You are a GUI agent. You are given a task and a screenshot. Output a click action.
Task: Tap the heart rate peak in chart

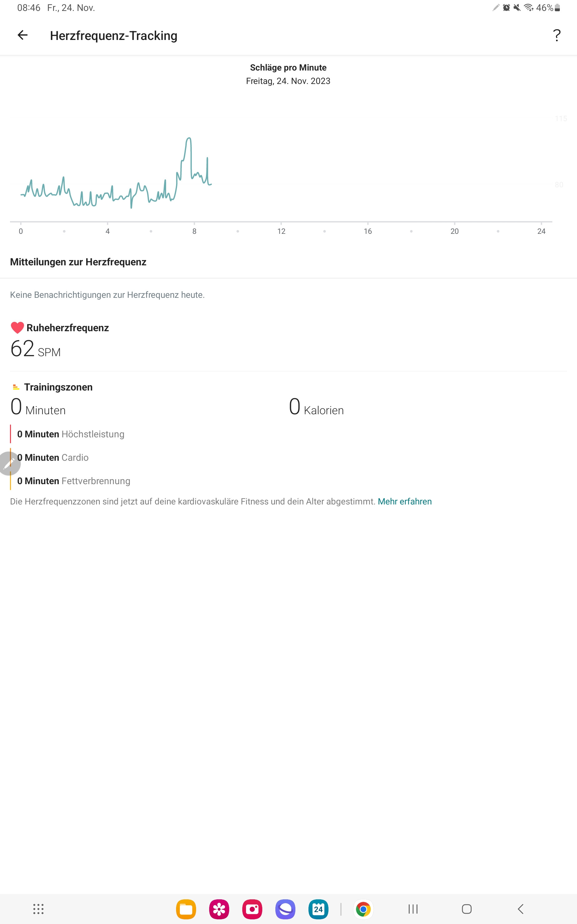click(189, 139)
